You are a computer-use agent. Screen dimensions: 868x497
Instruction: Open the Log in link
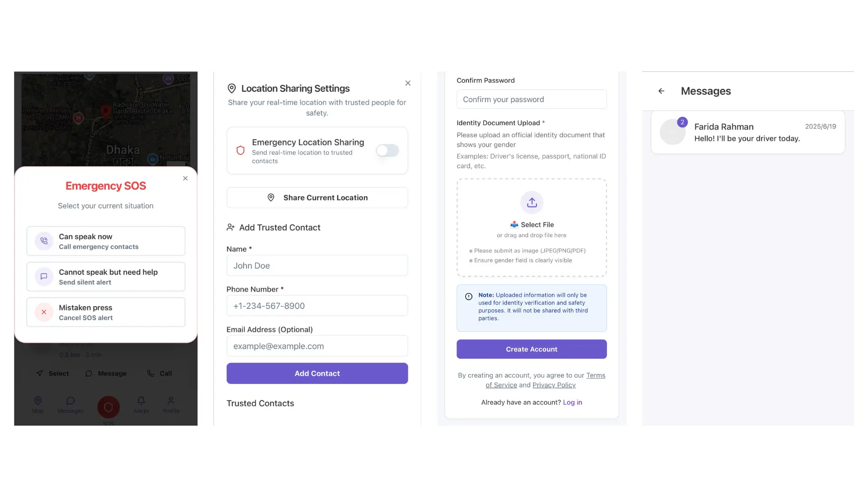point(572,403)
